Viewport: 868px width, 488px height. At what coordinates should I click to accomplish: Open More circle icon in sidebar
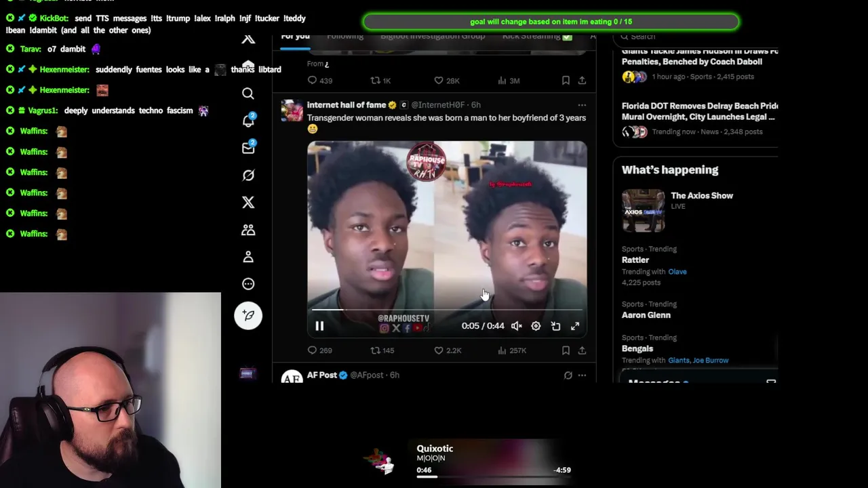248,284
